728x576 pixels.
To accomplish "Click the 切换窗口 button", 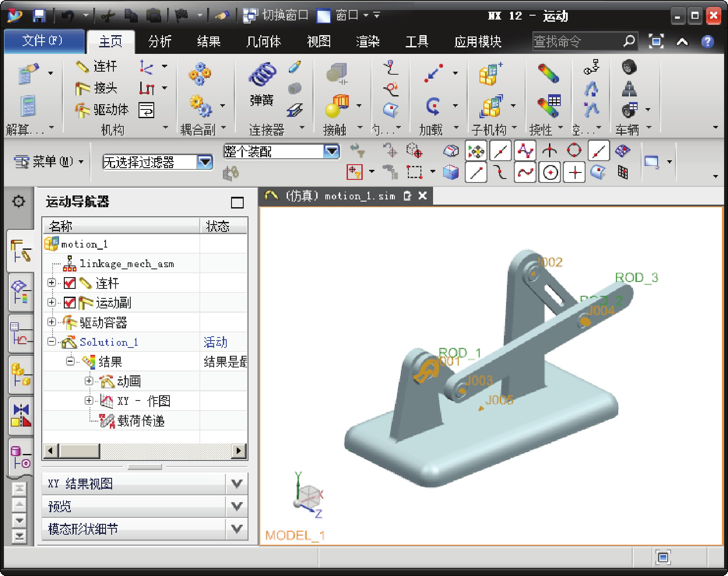I will [276, 16].
